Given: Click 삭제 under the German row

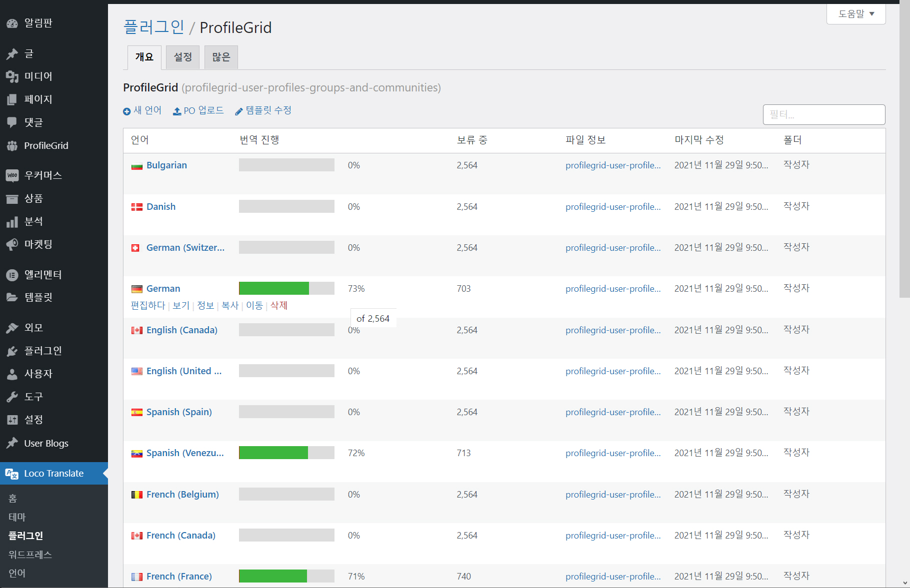Looking at the screenshot, I should tap(279, 305).
